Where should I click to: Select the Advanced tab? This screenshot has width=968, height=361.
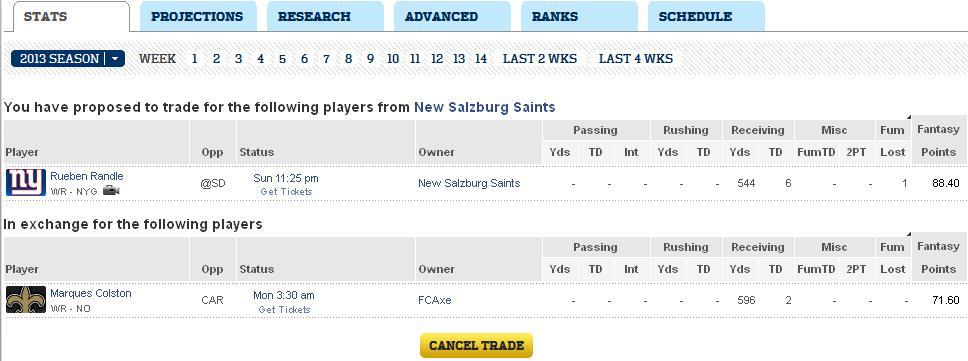coord(452,17)
